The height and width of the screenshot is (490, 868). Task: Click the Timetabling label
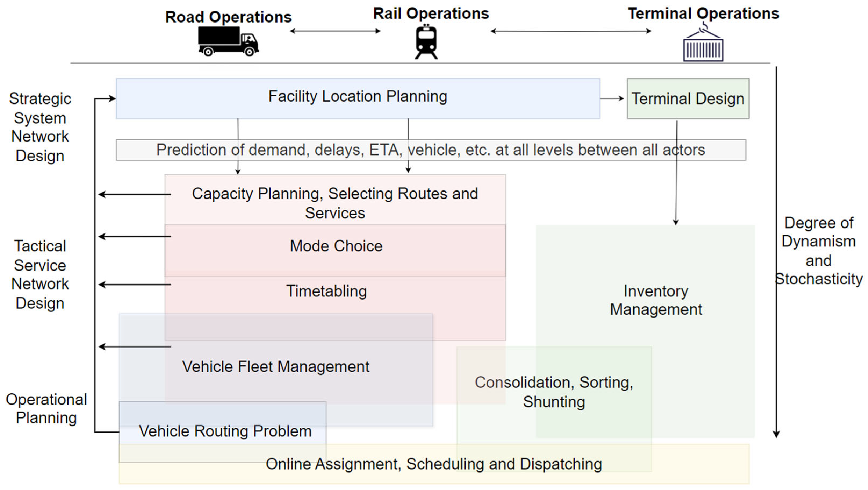(326, 291)
